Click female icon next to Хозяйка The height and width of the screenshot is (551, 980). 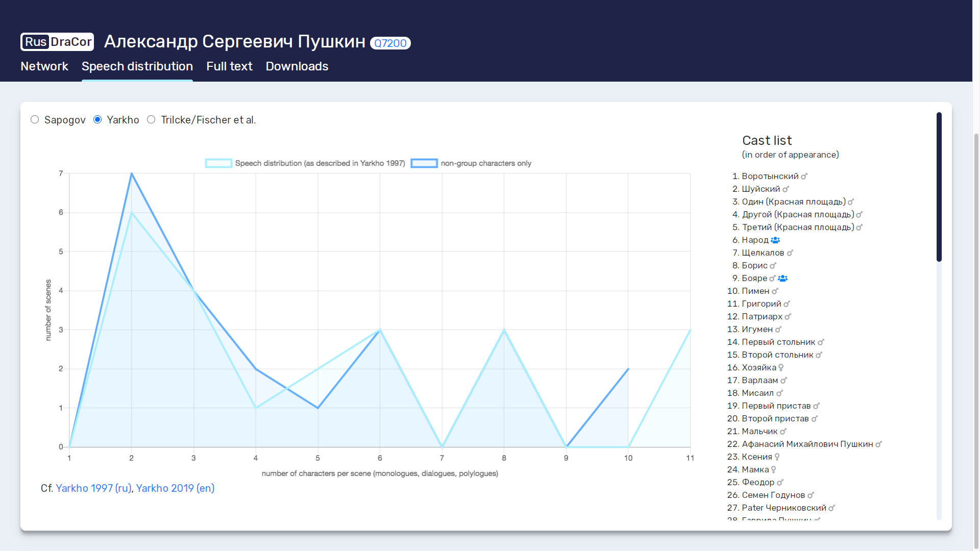pyautogui.click(x=781, y=368)
